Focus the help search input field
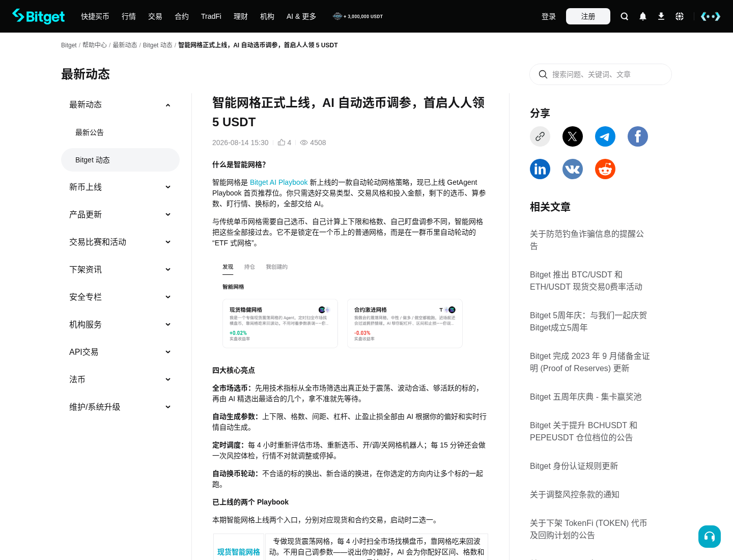This screenshot has height=560, width=733. pyautogui.click(x=601, y=74)
